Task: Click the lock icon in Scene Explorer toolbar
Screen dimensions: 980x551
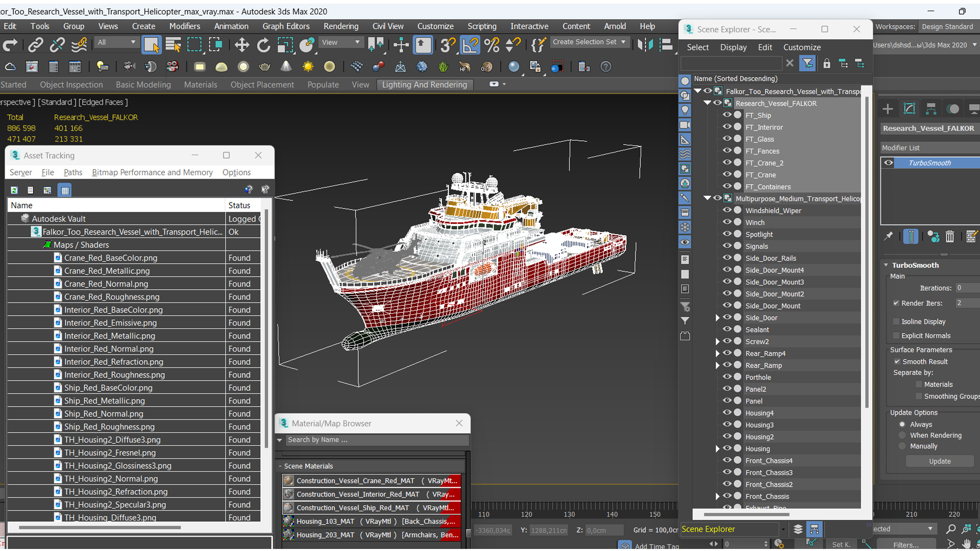Action: 826,63
